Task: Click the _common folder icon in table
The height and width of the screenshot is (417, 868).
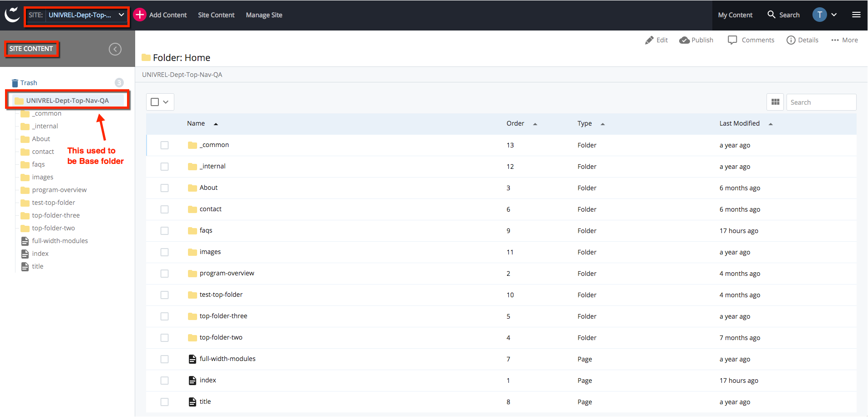Action: pos(193,145)
